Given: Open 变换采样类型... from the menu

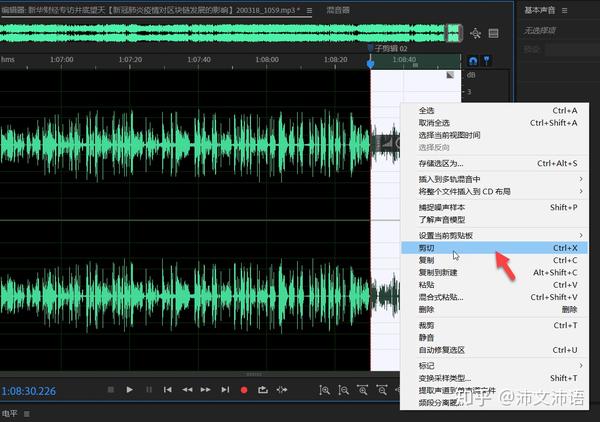Looking at the screenshot, I should 494,378.
